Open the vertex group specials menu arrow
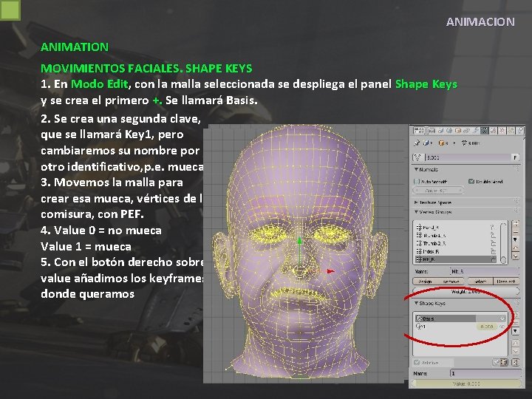This screenshot has width=532, height=399. point(516,239)
